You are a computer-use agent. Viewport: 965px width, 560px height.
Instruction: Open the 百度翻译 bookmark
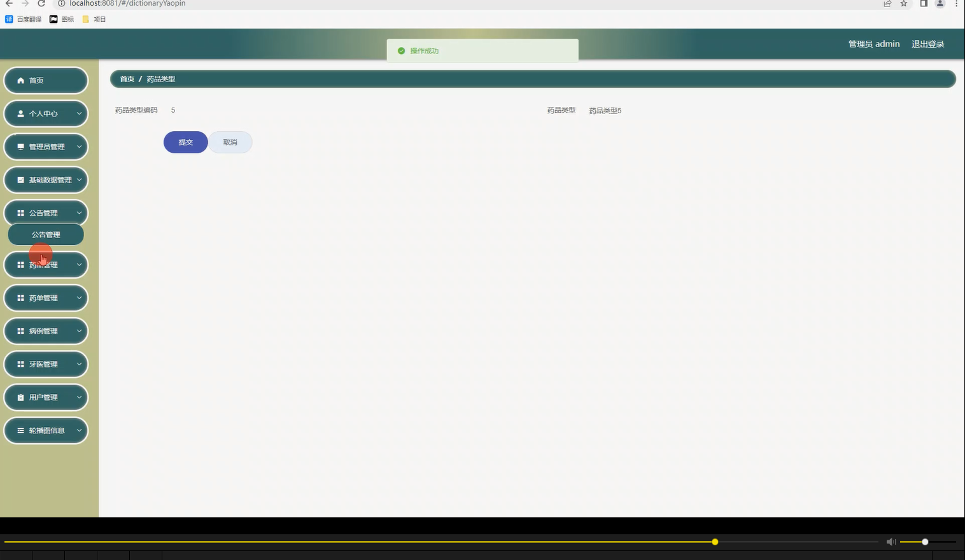tap(24, 19)
